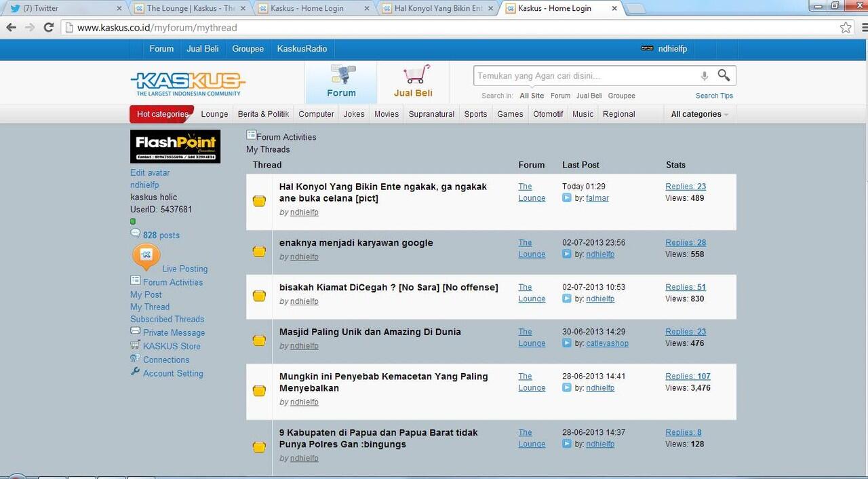868x479 pixels.
Task: Expand the All categories dropdown
Action: [699, 114]
